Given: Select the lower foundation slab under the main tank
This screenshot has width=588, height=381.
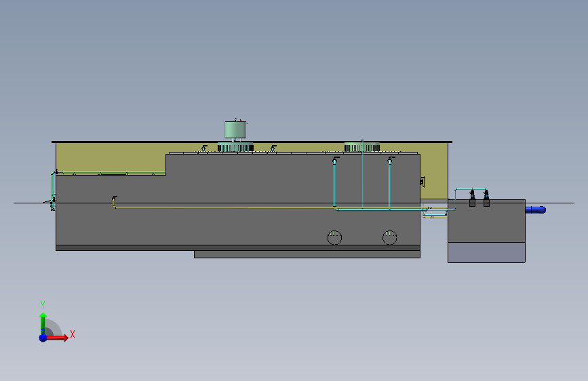Looking at the screenshot, I should (307, 254).
